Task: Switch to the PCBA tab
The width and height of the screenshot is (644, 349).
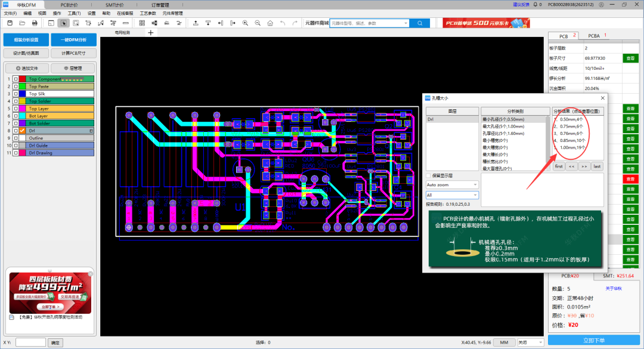Action: 593,36
